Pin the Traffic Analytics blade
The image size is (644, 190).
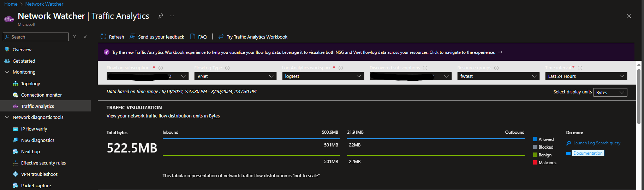pos(160,16)
